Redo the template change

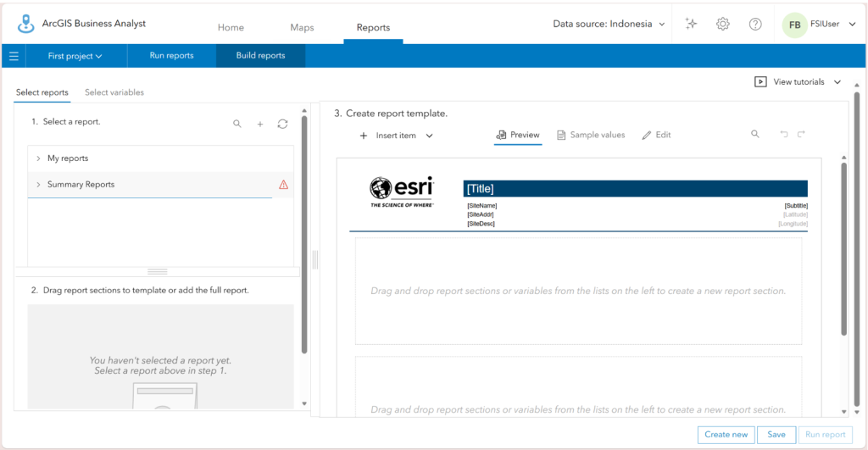point(801,134)
